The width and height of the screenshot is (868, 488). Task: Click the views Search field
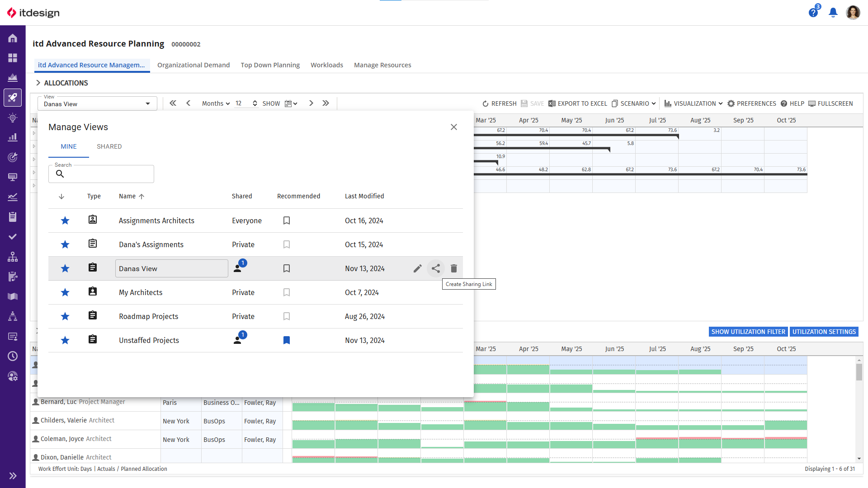click(101, 174)
